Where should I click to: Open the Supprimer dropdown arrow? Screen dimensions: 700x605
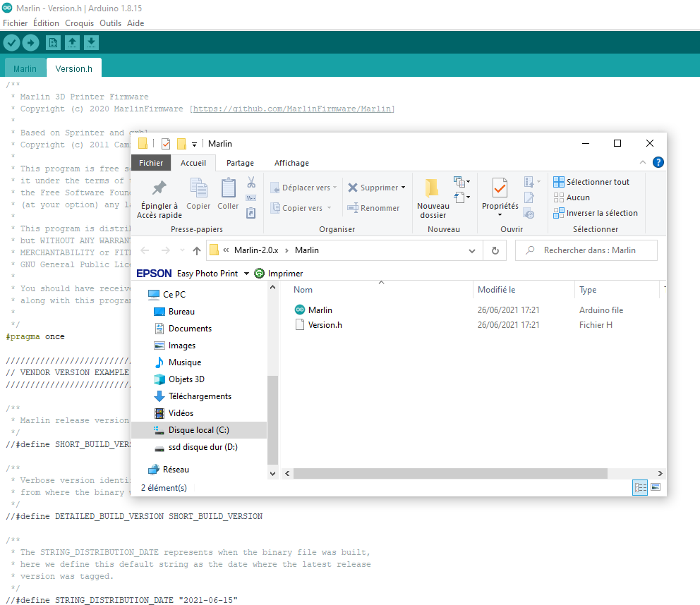(403, 188)
